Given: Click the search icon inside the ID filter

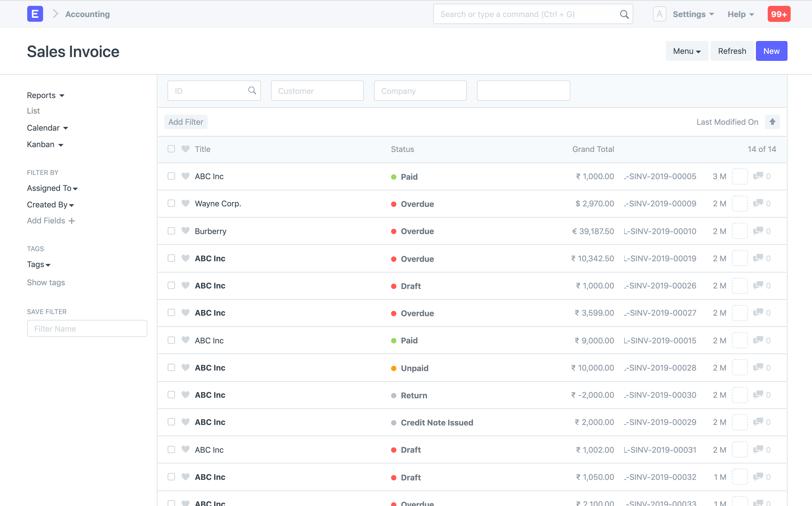Looking at the screenshot, I should [x=252, y=90].
